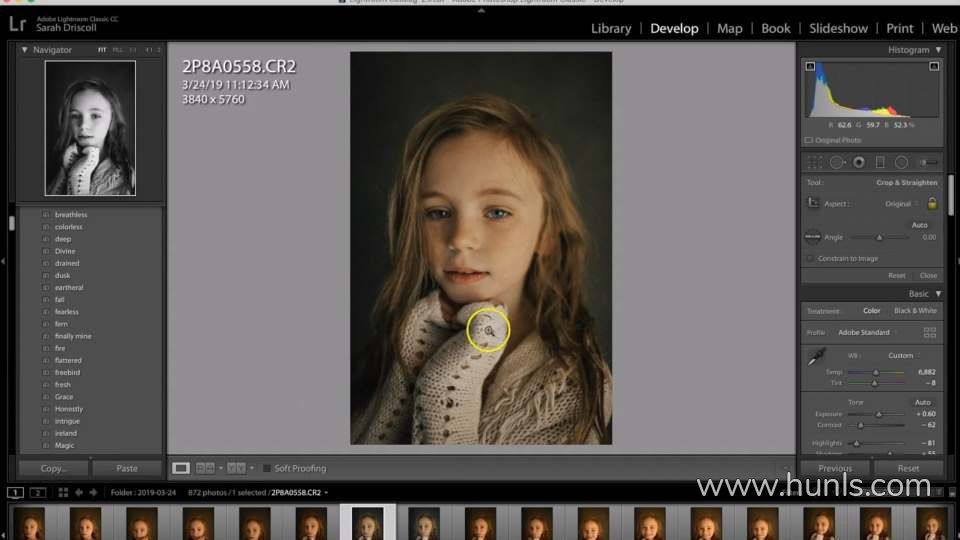
Task: Adjust the Contrast slider handle
Action: tap(860, 425)
